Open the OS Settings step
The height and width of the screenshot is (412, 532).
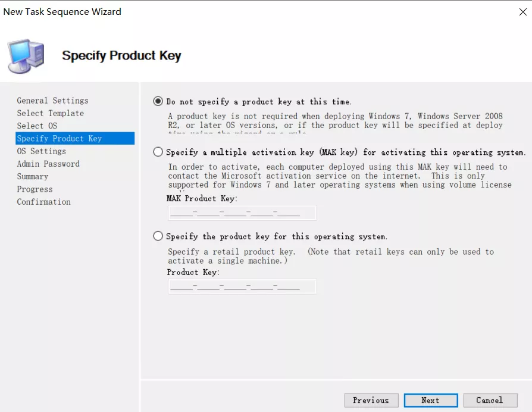(x=41, y=151)
